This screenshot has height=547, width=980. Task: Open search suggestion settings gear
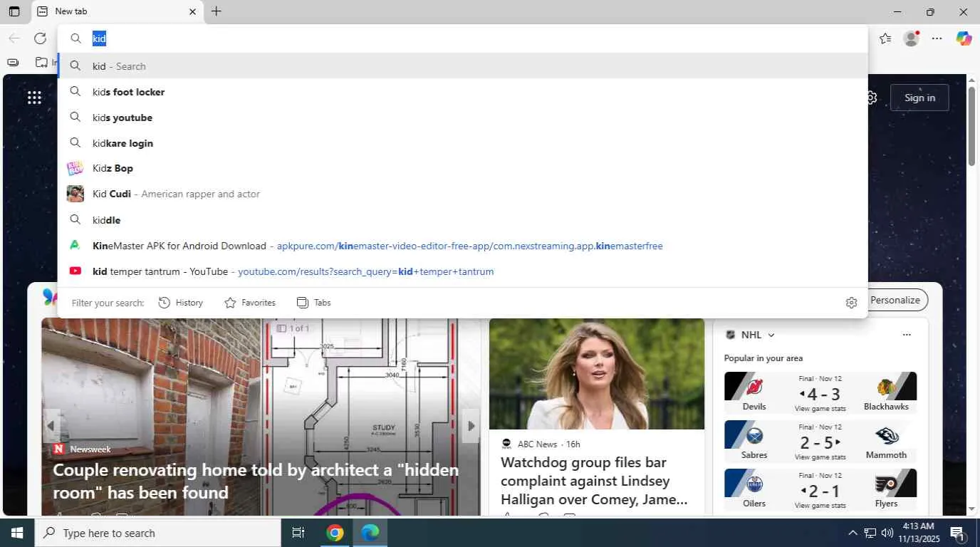pos(851,303)
